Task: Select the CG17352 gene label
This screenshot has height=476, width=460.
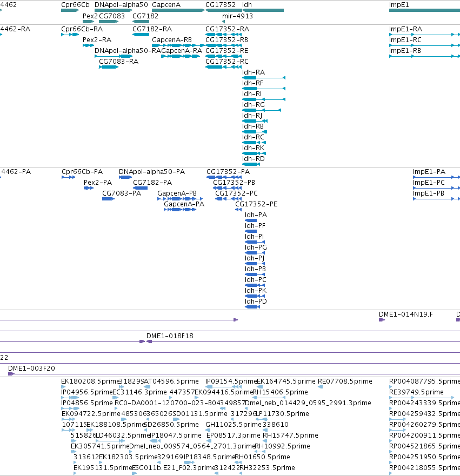Action: 221,5
